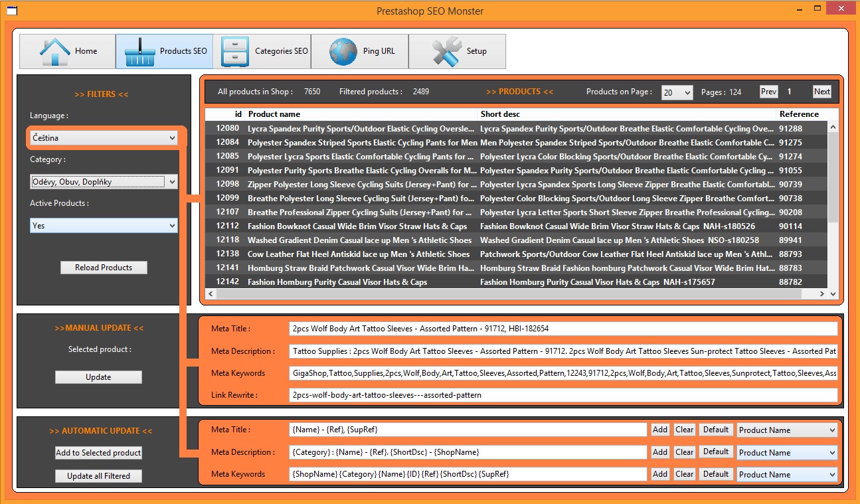Select product row with id 12080
This screenshot has width=860, height=504.
click(517, 129)
